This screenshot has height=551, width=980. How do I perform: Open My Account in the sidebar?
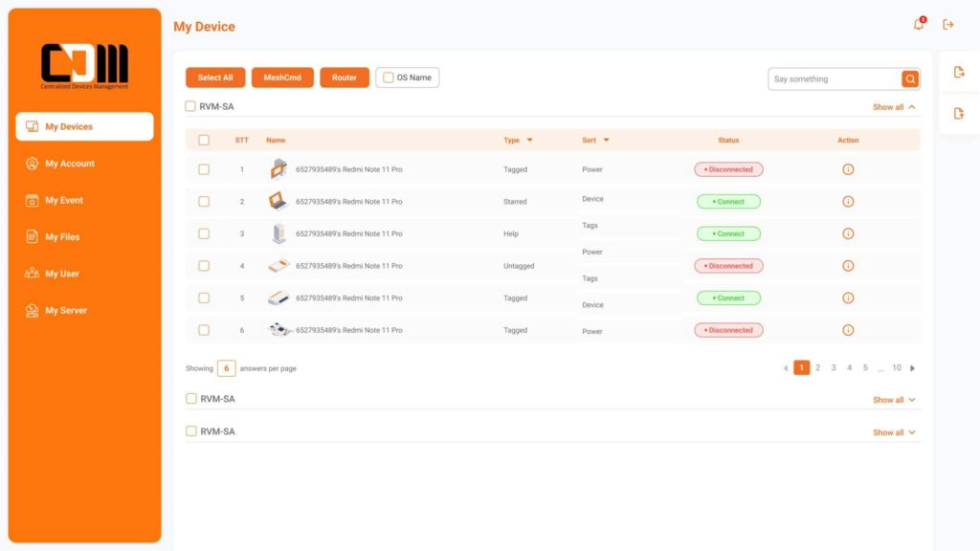[70, 164]
